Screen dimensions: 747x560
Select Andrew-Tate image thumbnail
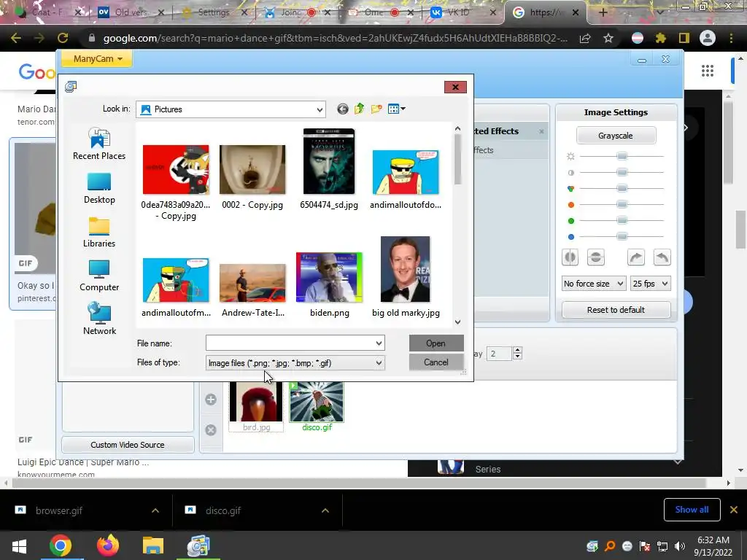[x=252, y=283]
